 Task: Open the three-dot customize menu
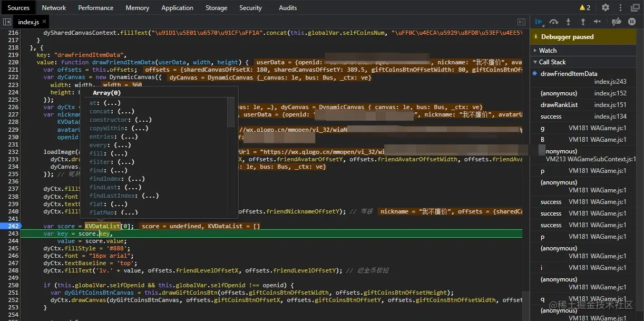pyautogui.click(x=620, y=7)
